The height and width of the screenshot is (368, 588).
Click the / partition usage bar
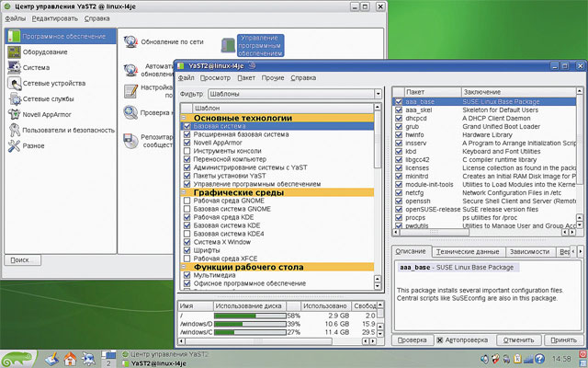[x=250, y=316]
